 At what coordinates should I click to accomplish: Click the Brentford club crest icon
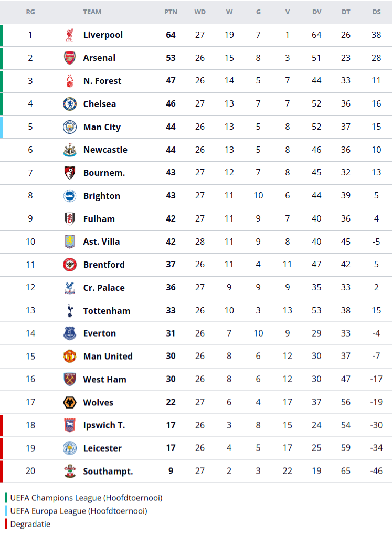[x=69, y=265]
